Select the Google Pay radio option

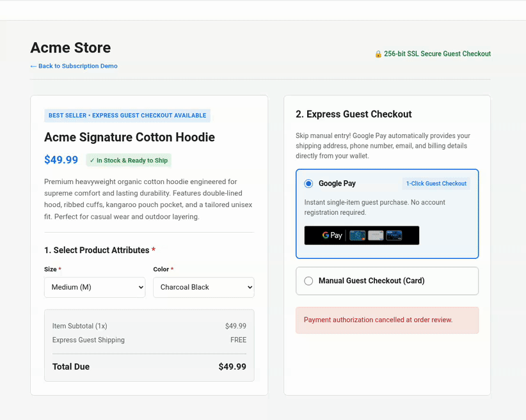(x=308, y=183)
